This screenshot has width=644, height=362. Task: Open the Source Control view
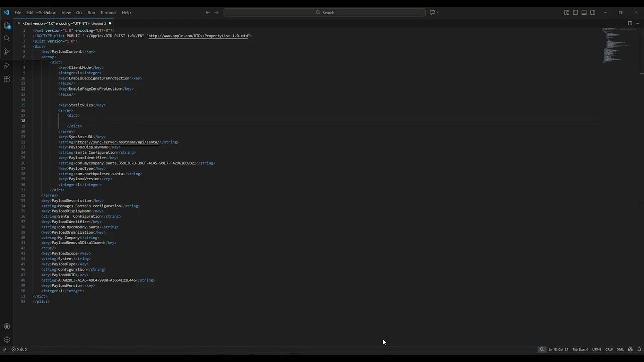click(x=7, y=52)
